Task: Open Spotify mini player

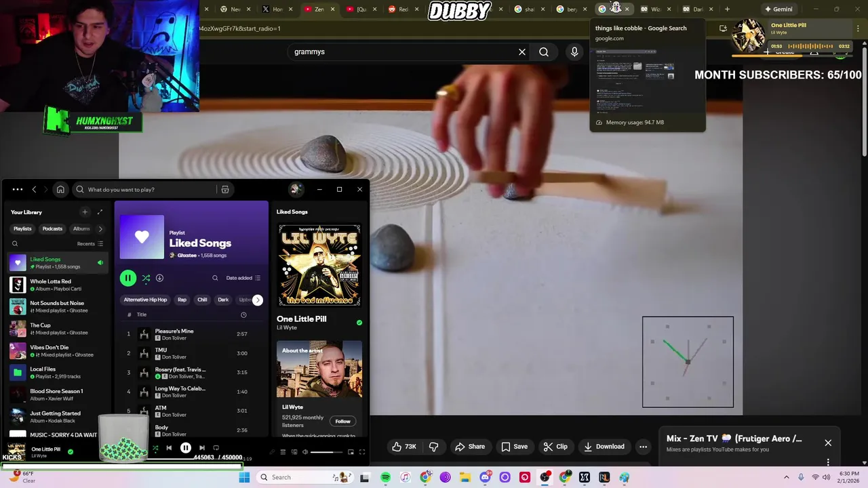Action: click(x=351, y=452)
